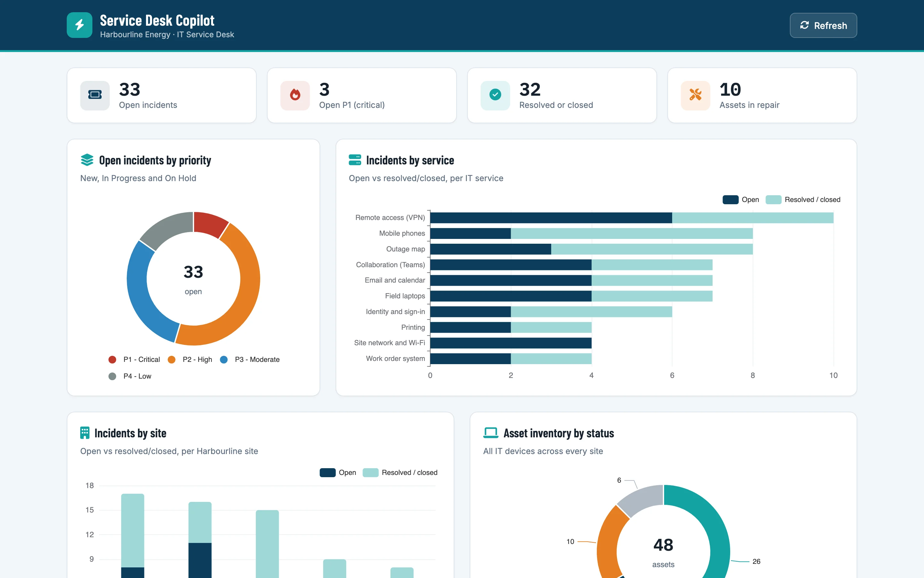
Task: Click the Identity and sign-in axis label
Action: [x=395, y=311]
